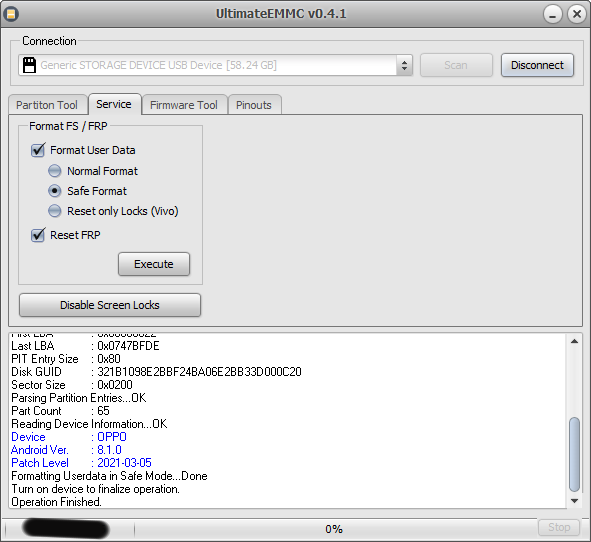Click 'PIT Entry Size : 0x80' log line

click(x=66, y=359)
